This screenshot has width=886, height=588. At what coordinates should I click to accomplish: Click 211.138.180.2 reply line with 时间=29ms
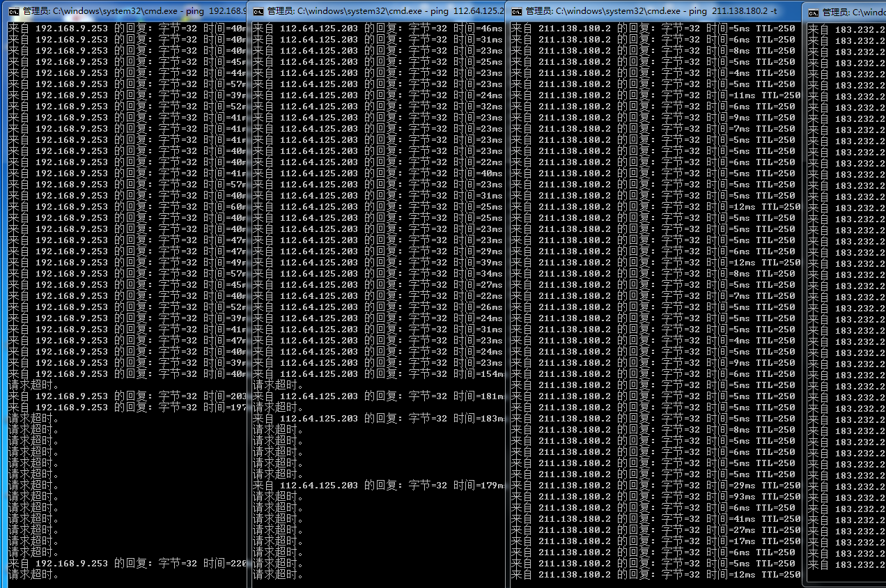point(655,486)
